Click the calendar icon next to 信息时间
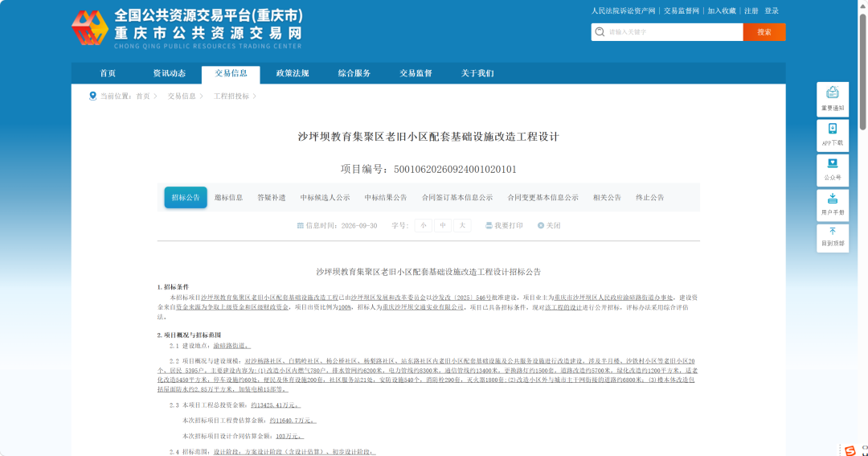The height and width of the screenshot is (456, 868). point(300,225)
